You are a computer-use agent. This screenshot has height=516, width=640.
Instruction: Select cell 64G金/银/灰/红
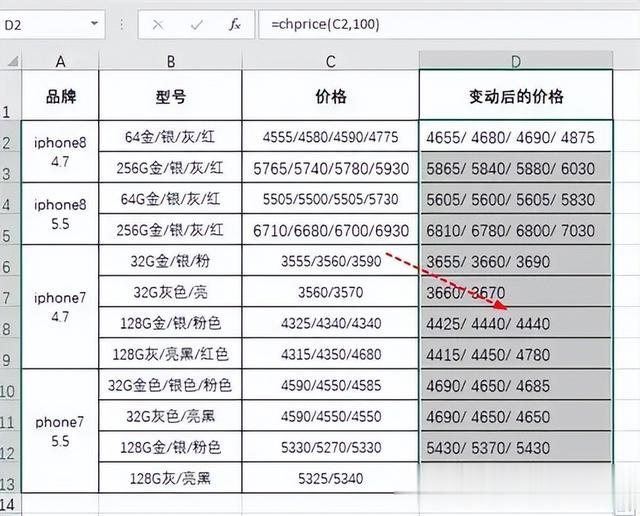(171, 198)
